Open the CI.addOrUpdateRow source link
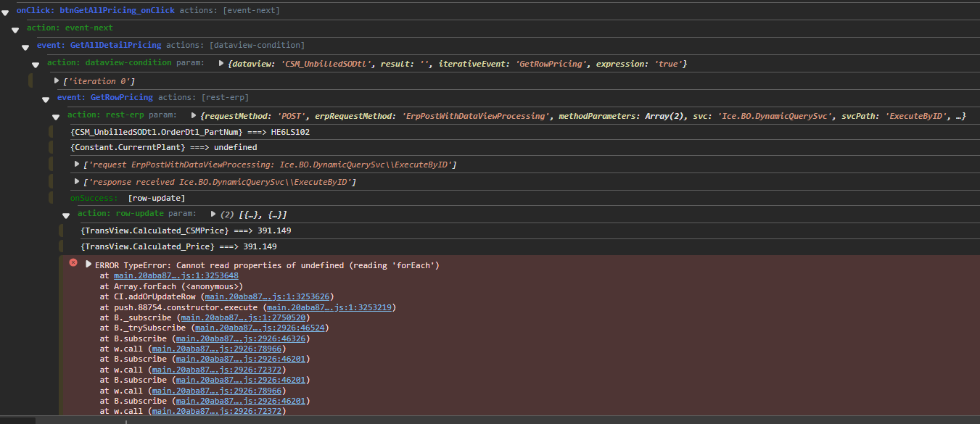This screenshot has width=980, height=424. (268, 296)
